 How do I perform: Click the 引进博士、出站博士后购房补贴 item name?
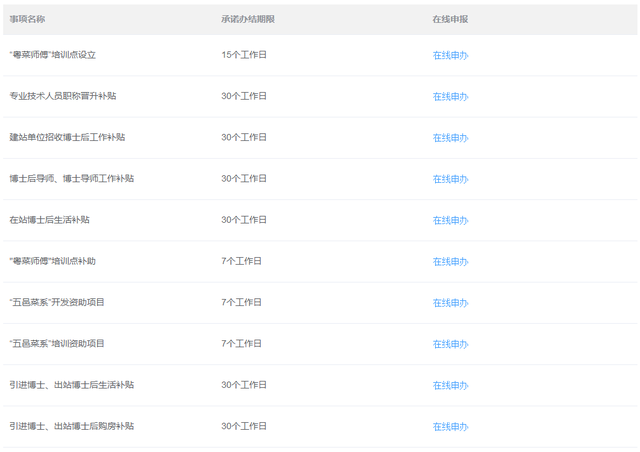point(72,426)
